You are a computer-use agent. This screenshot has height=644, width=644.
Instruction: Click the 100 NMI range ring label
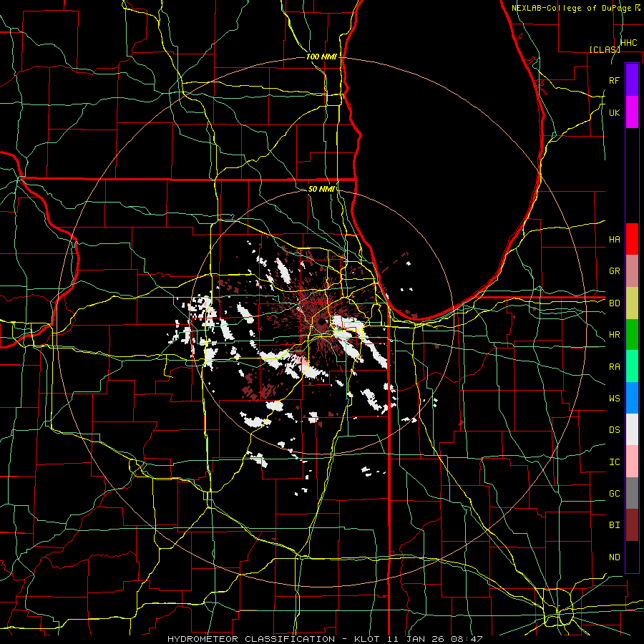click(321, 57)
